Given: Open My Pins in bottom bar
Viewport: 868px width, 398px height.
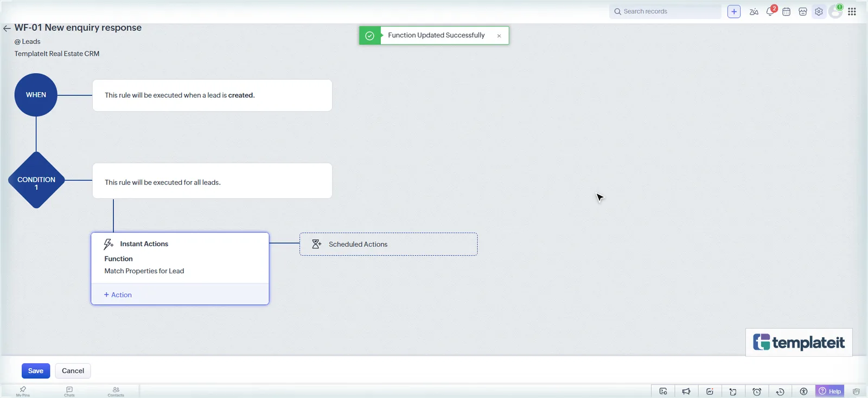Looking at the screenshot, I should (x=23, y=391).
